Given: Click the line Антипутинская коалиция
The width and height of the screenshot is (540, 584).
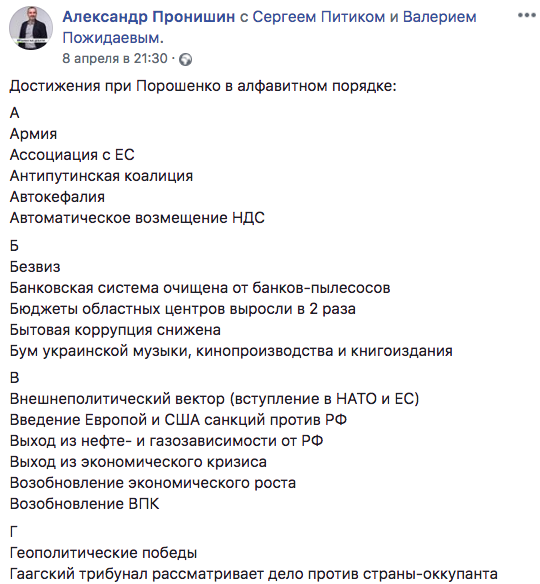Looking at the screenshot, I should tap(101, 176).
